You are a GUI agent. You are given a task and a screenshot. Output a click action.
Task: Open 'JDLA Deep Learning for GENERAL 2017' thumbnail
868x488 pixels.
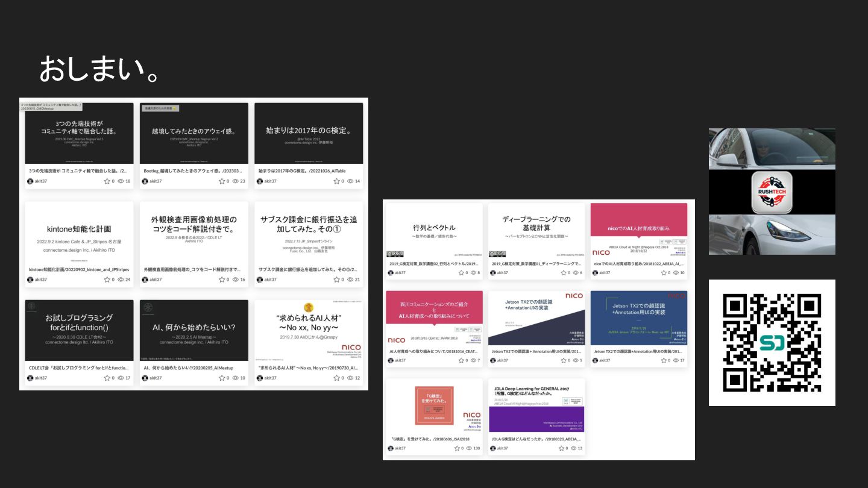[x=536, y=405]
